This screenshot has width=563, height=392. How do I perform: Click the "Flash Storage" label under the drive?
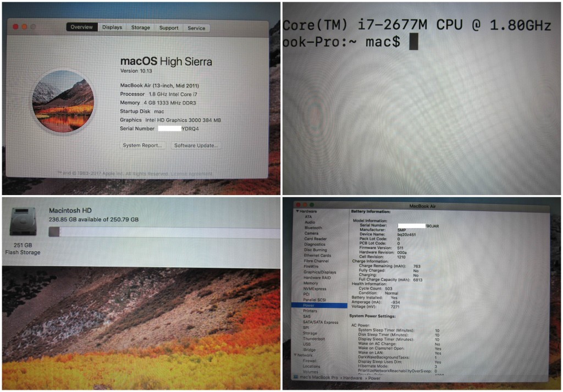tap(23, 252)
